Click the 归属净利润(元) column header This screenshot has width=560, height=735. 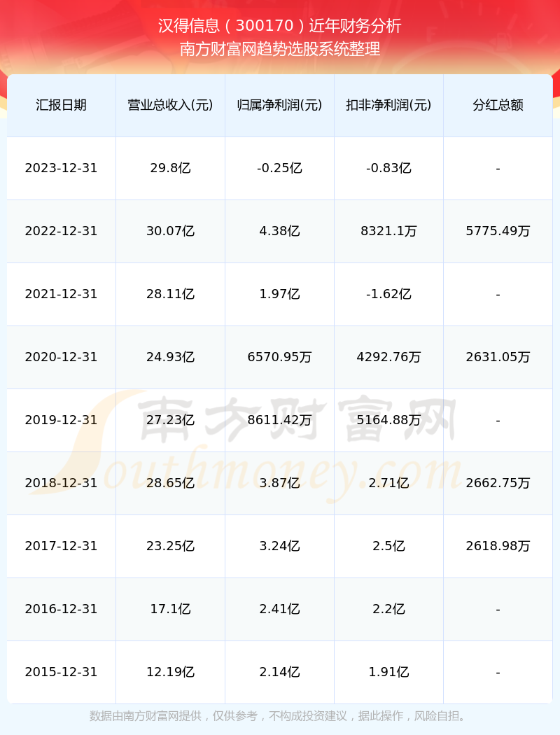[x=279, y=105]
